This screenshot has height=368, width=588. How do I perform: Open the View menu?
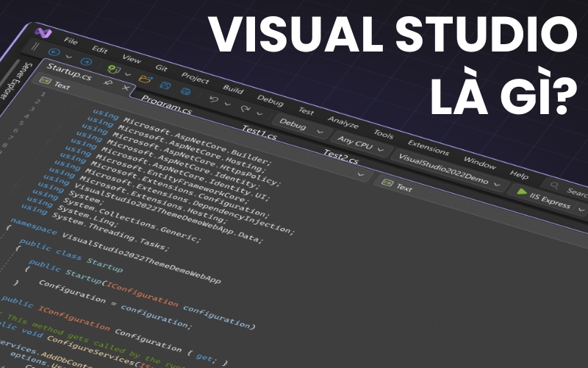click(132, 59)
